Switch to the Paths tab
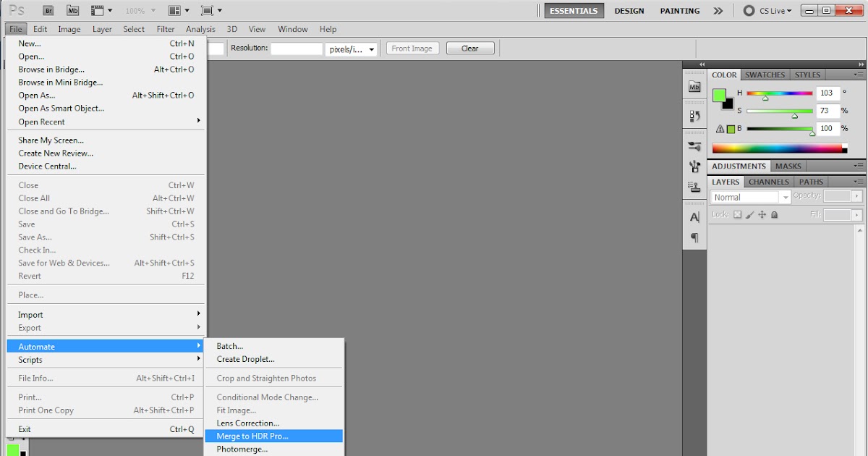868x456 pixels. pyautogui.click(x=811, y=182)
